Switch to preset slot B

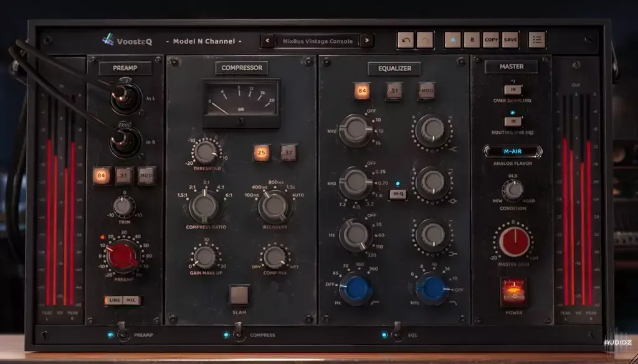tap(472, 40)
